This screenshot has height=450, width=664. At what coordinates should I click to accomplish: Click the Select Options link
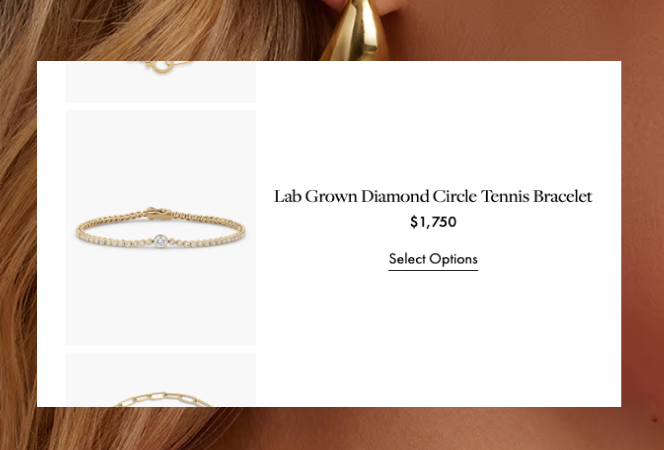433,260
